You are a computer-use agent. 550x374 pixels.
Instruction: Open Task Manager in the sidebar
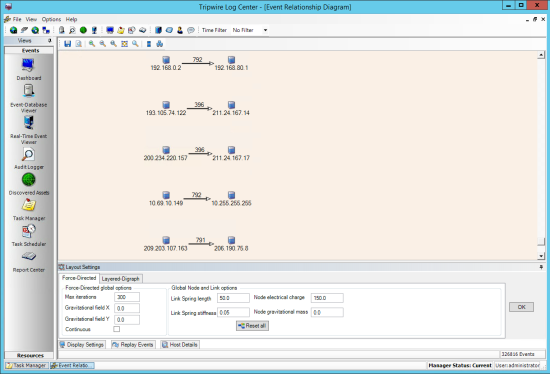click(28, 209)
